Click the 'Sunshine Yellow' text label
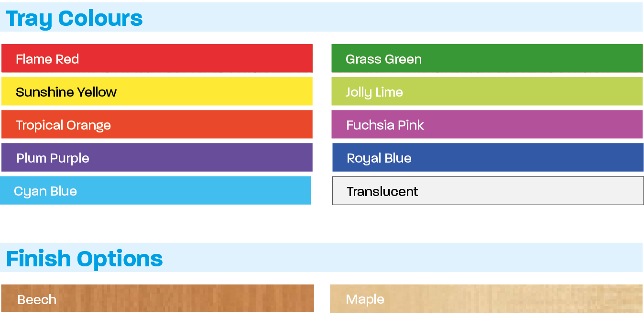Image resolution: width=644 pixels, height=318 pixels. tap(66, 92)
